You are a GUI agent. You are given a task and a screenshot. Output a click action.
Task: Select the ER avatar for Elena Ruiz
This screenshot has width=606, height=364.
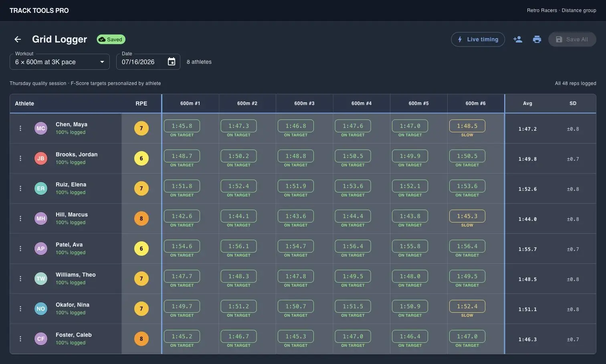[x=41, y=188]
